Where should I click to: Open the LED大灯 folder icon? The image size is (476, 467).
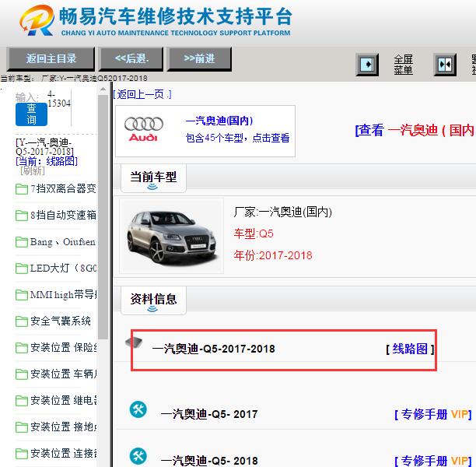pyautogui.click(x=22, y=269)
